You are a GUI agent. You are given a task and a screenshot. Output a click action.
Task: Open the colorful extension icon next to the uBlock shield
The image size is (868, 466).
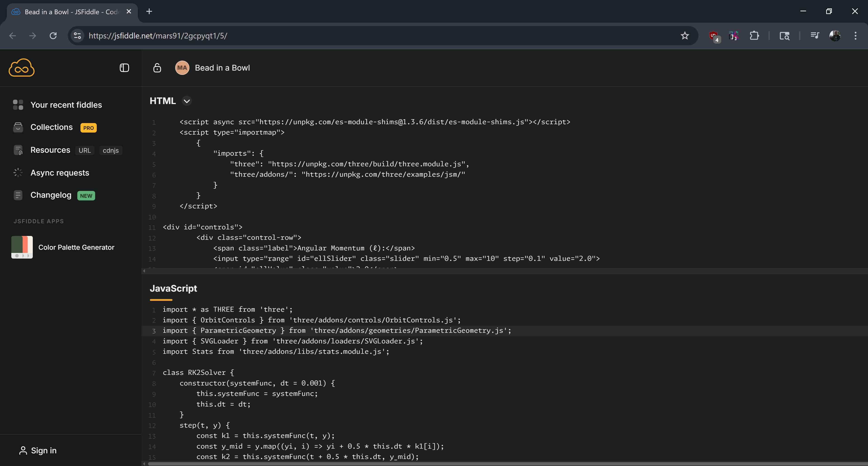point(733,36)
